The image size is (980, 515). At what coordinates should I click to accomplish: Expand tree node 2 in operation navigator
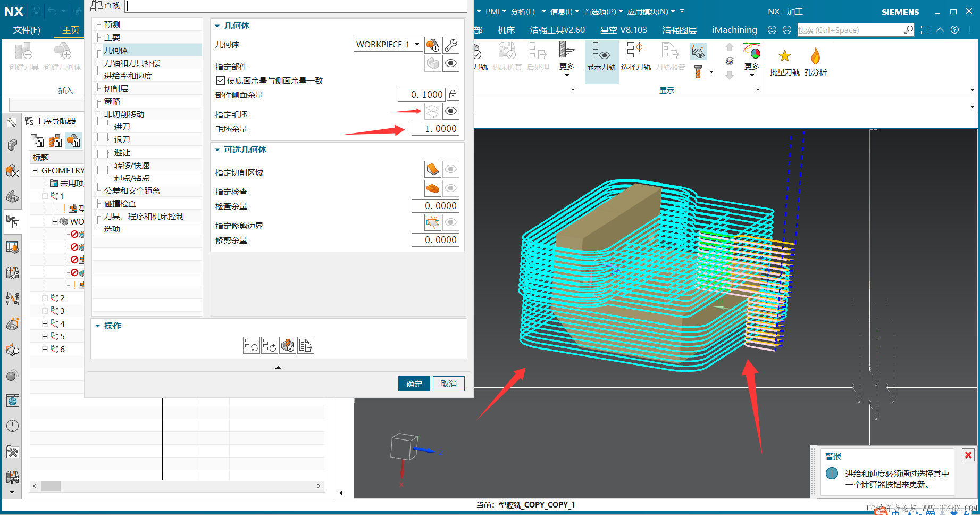[x=45, y=298]
